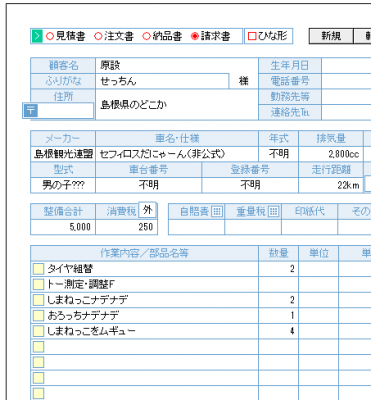
Task: Click the work item おろっちナデナデ
Action: pyautogui.click(x=83, y=315)
